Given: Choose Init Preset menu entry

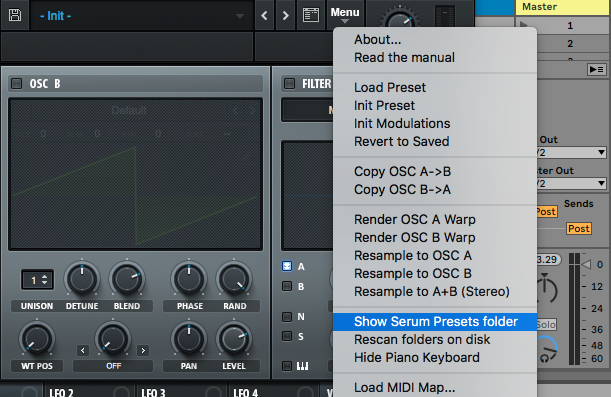Looking at the screenshot, I should (x=435, y=105).
